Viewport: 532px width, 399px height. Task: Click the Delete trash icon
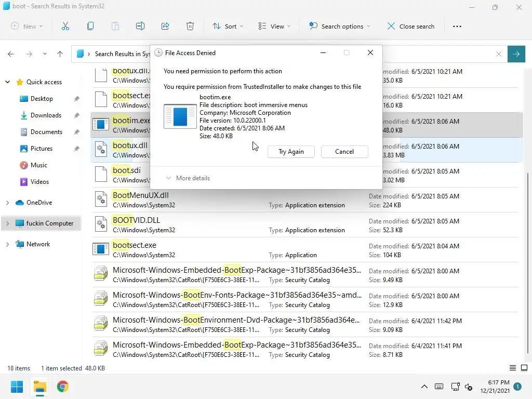pos(190,26)
